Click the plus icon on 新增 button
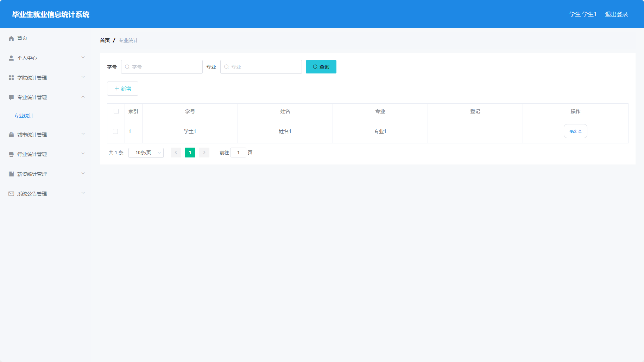The height and width of the screenshot is (362, 644). [117, 89]
